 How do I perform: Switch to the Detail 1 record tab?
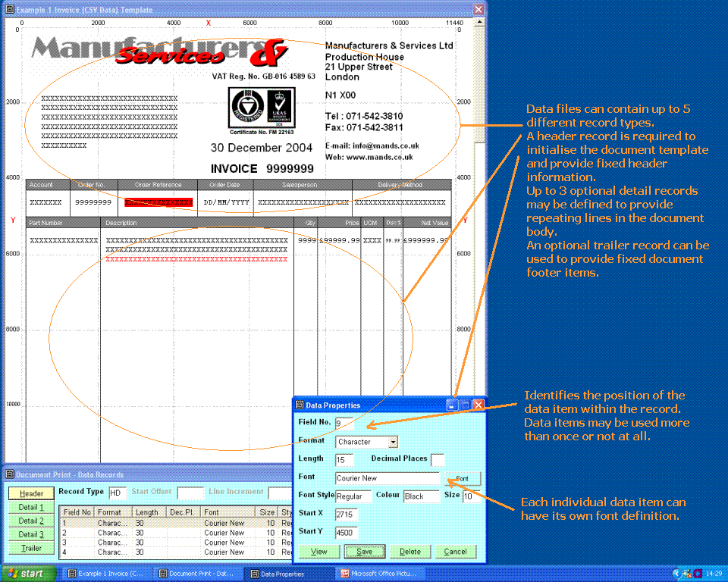[x=31, y=508]
